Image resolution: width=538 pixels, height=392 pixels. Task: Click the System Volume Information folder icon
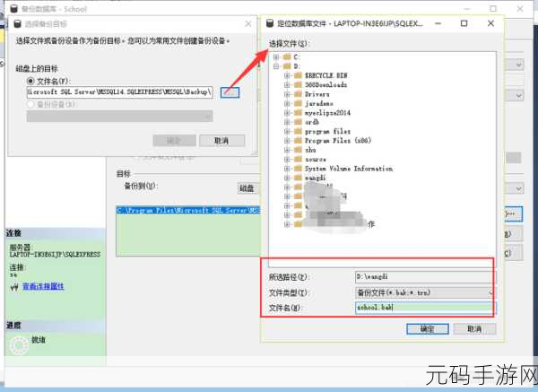[x=298, y=169]
